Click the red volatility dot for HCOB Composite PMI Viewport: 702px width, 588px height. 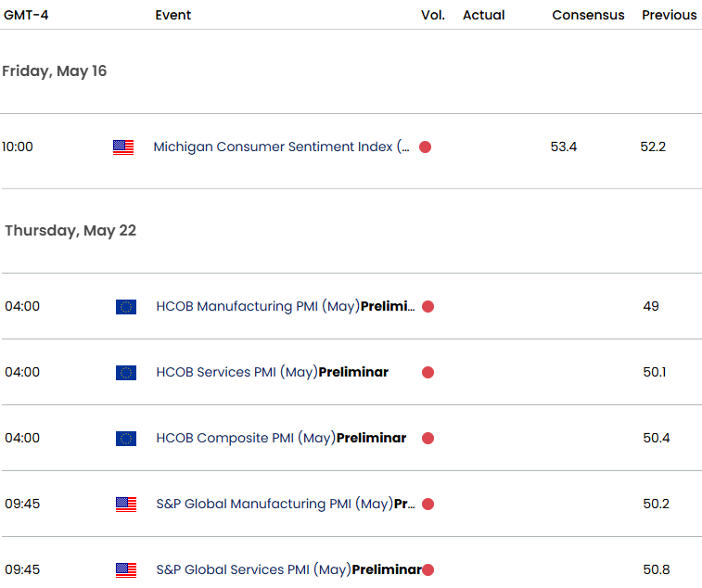pos(428,439)
